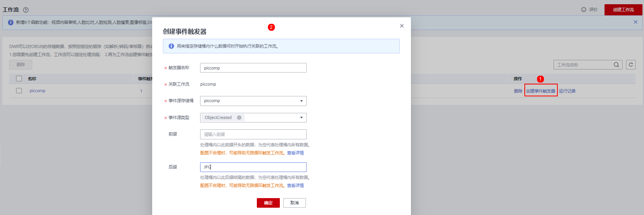Click the 操作 column header

click(x=518, y=79)
